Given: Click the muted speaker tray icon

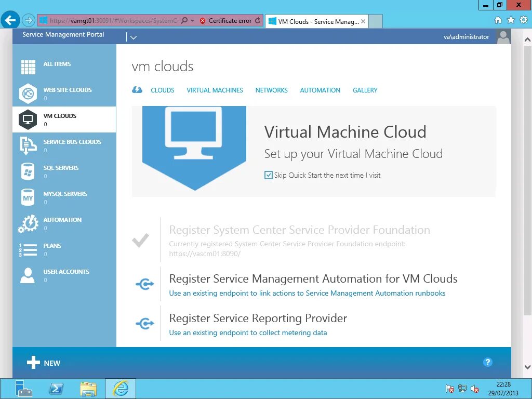Looking at the screenshot, I should [x=475, y=389].
